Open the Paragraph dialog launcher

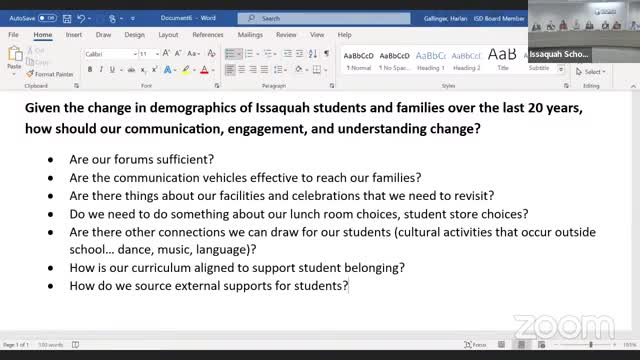click(332, 86)
